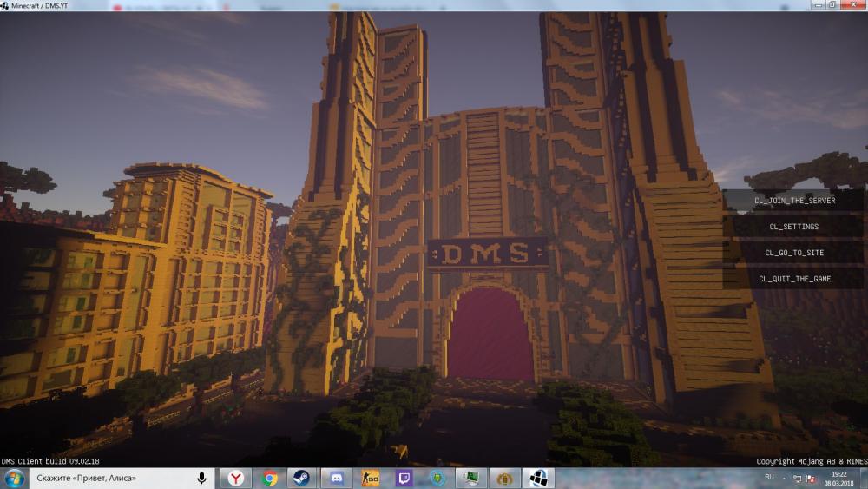Open CL_SETTINGS from the game menu

pyautogui.click(x=793, y=227)
